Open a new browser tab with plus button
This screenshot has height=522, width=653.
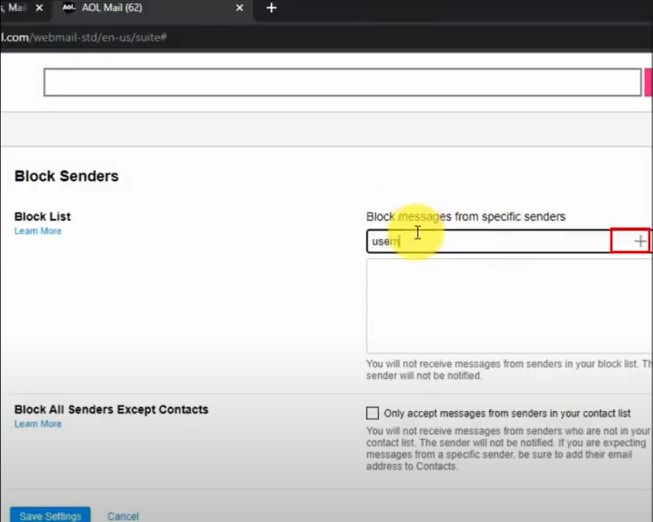coord(271,8)
